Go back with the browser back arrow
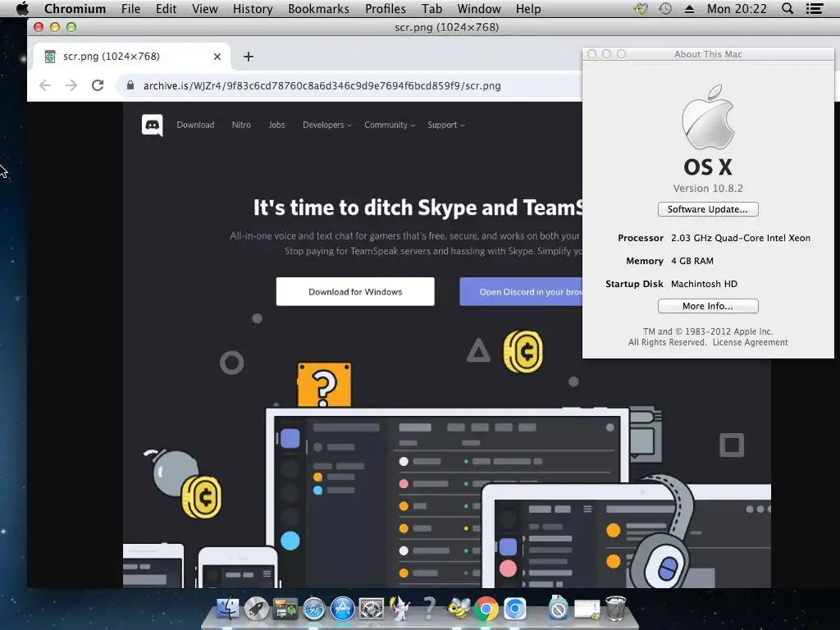The width and height of the screenshot is (840, 630). (45, 85)
